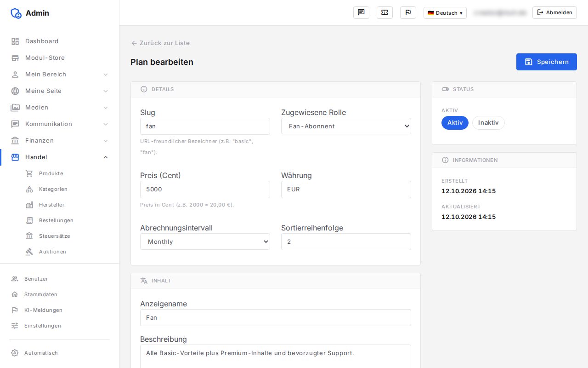Screen dimensions: 588x368
Task: Open the chat messages icon in header
Action: pos(361,12)
